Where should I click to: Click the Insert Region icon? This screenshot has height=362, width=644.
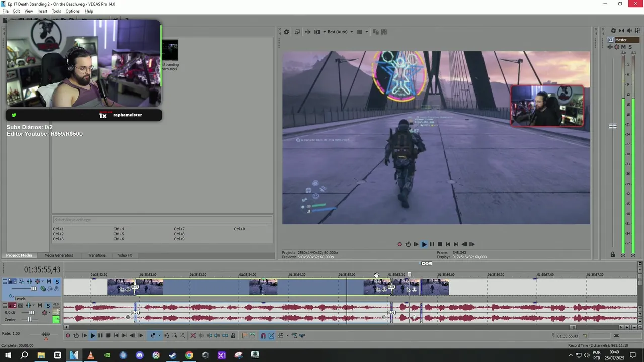(252, 335)
